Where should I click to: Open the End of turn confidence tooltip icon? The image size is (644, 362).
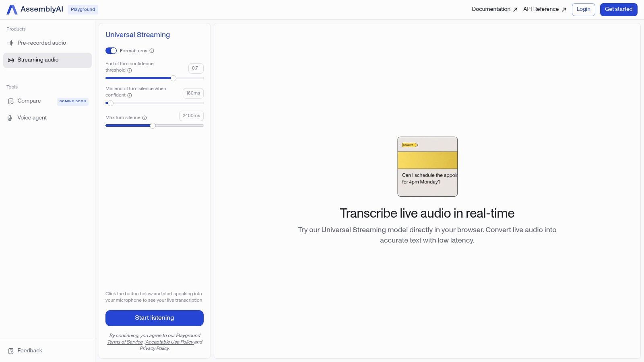pos(130,70)
